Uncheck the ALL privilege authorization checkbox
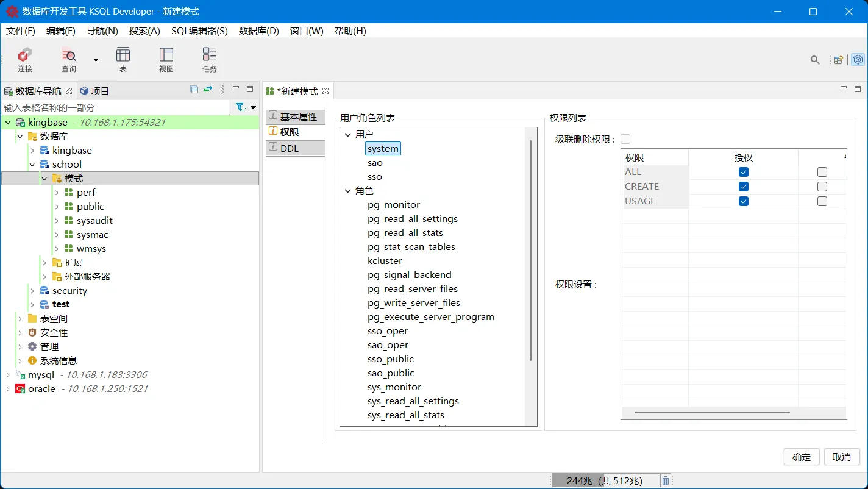The width and height of the screenshot is (868, 489). pyautogui.click(x=743, y=171)
